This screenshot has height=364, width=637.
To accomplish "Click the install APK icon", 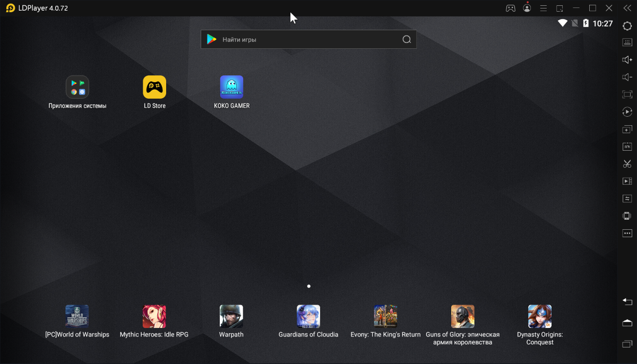I will [x=627, y=146].
